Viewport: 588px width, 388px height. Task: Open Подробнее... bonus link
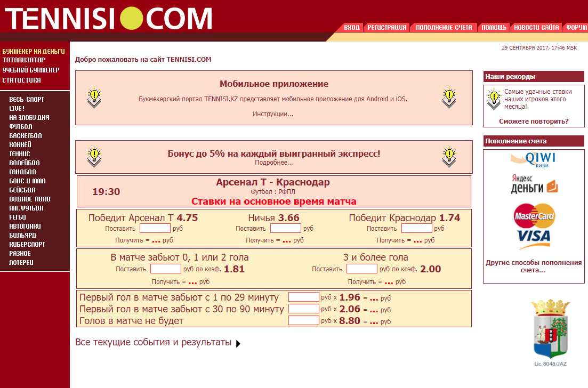(x=274, y=163)
